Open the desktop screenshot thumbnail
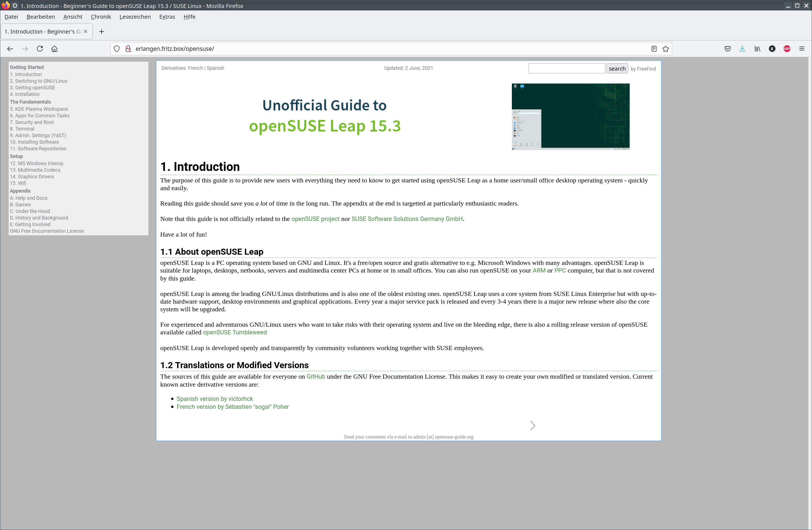The image size is (812, 530). coord(570,117)
